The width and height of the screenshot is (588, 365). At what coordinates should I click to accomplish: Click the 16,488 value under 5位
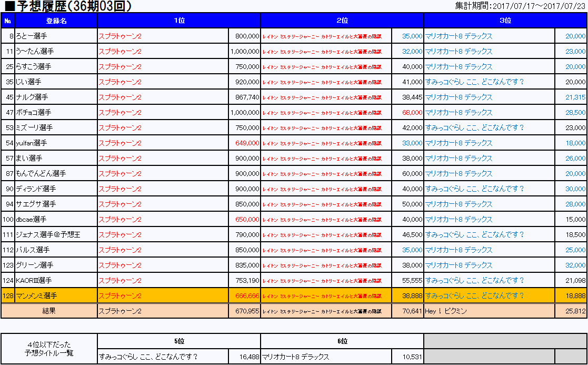click(x=249, y=357)
